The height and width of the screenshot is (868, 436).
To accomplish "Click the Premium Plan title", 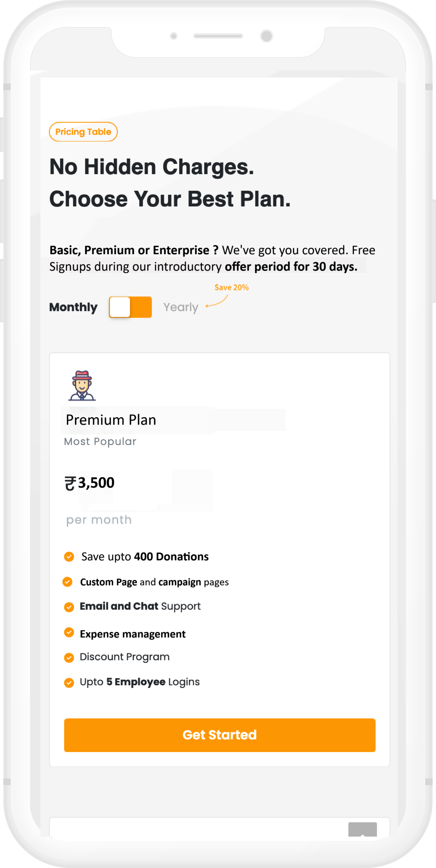I will 111,420.
